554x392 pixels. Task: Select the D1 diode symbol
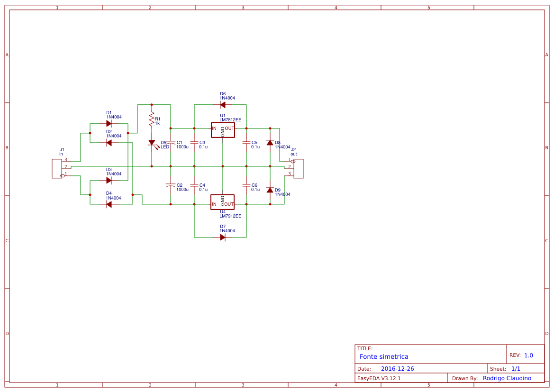tap(109, 124)
